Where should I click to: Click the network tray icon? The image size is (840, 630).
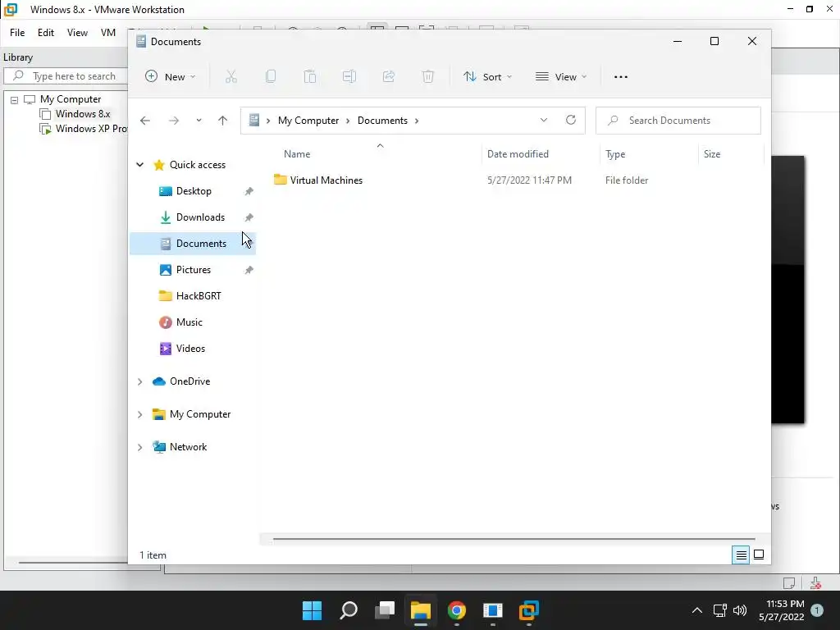coord(719,610)
